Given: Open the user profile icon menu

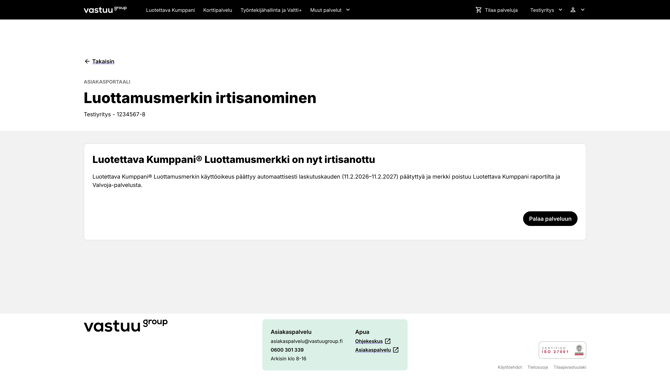Looking at the screenshot, I should [573, 10].
